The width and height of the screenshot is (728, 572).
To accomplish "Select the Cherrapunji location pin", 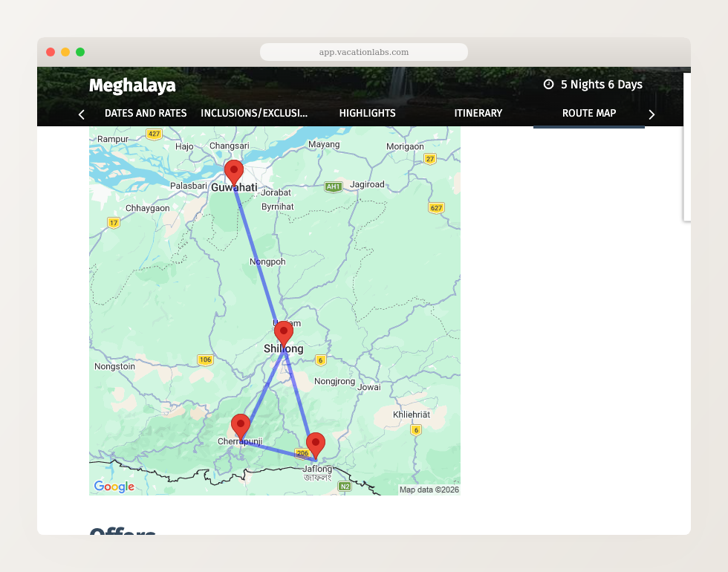I will [240, 426].
